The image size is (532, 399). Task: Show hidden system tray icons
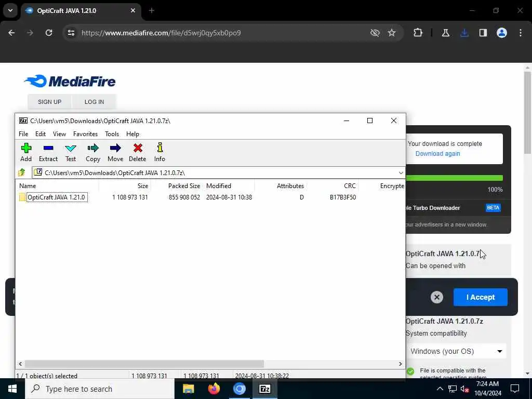pyautogui.click(x=440, y=389)
